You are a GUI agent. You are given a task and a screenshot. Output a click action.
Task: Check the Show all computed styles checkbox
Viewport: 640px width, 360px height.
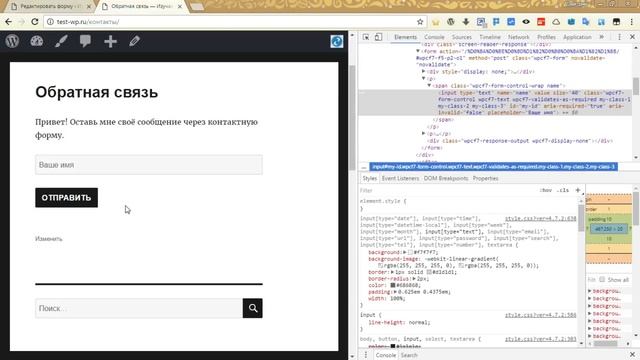pos(602,280)
